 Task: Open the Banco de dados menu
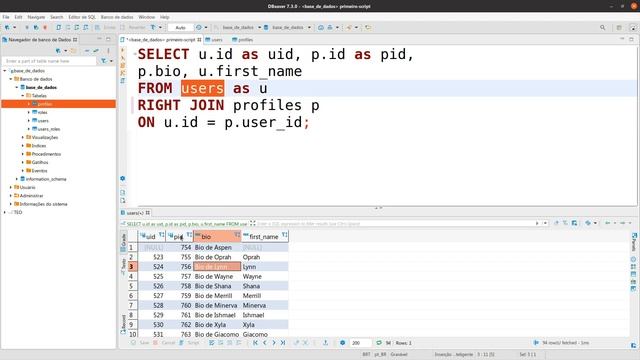(x=117, y=17)
